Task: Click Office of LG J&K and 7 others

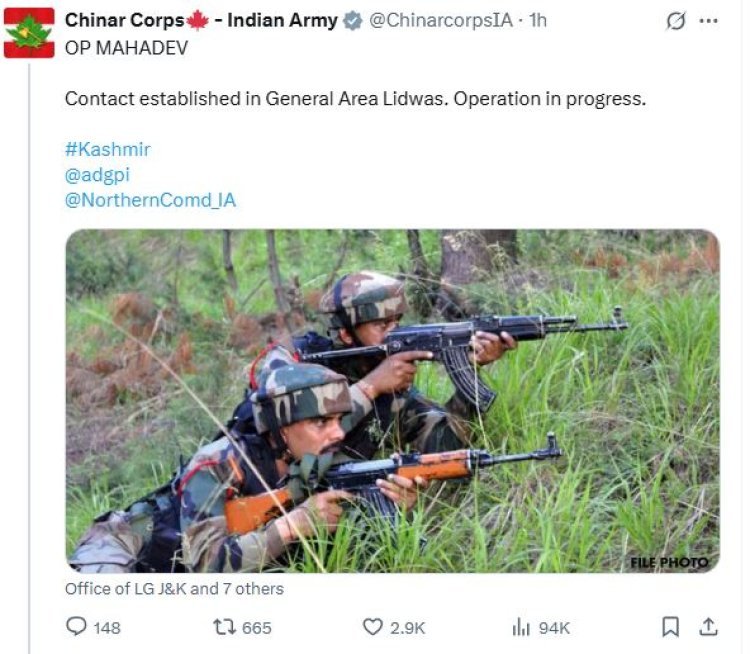Action: (x=174, y=588)
